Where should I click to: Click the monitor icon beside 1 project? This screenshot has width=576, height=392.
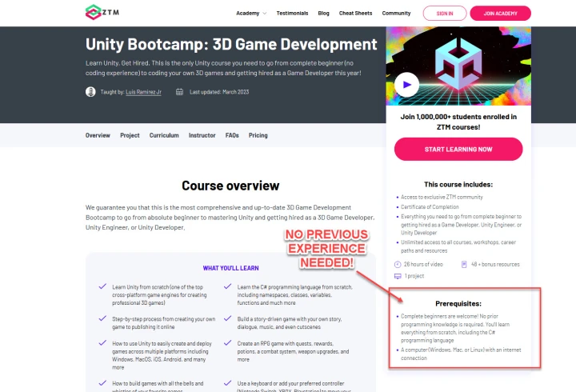pyautogui.click(x=398, y=276)
